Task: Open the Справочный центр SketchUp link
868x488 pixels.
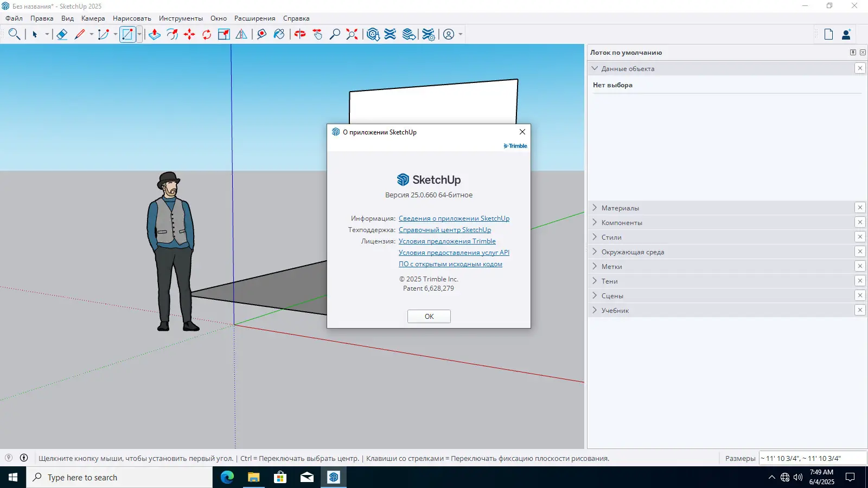Action: click(x=445, y=230)
